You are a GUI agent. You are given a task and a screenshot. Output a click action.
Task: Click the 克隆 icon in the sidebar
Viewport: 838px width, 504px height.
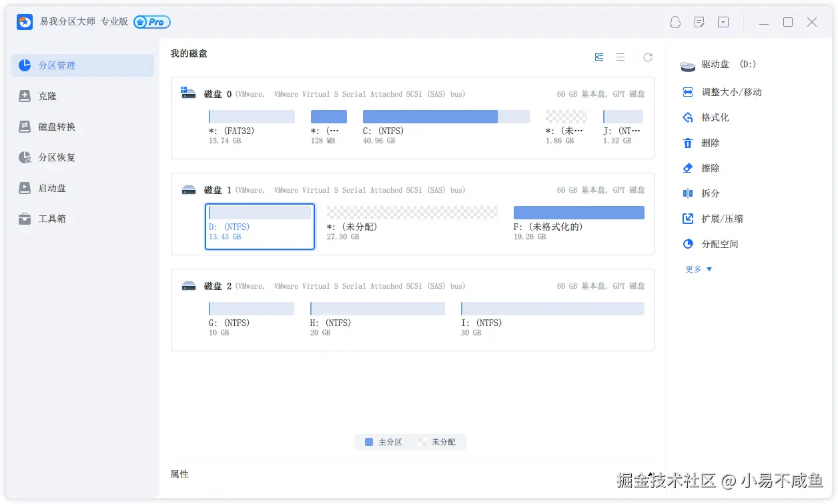click(25, 96)
